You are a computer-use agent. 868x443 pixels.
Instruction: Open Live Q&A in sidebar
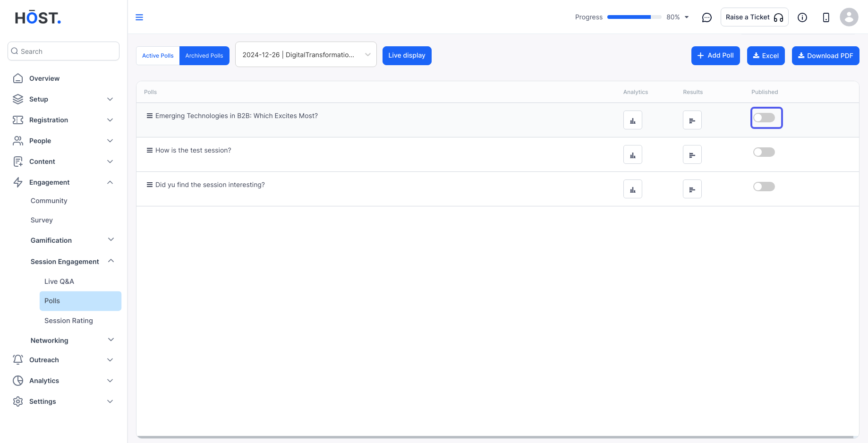point(59,281)
